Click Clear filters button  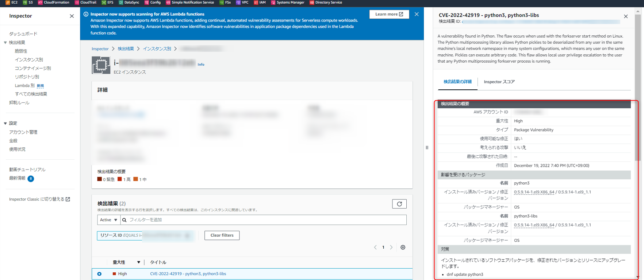(x=222, y=235)
